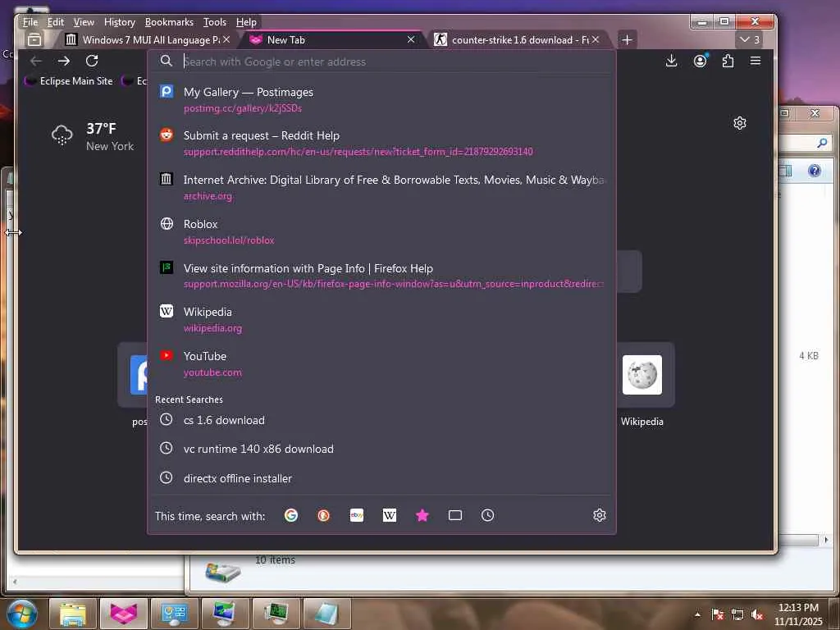Screen dimensions: 840x630
Task: Search this time with DuckDuckGo icon
Action: tap(323, 515)
